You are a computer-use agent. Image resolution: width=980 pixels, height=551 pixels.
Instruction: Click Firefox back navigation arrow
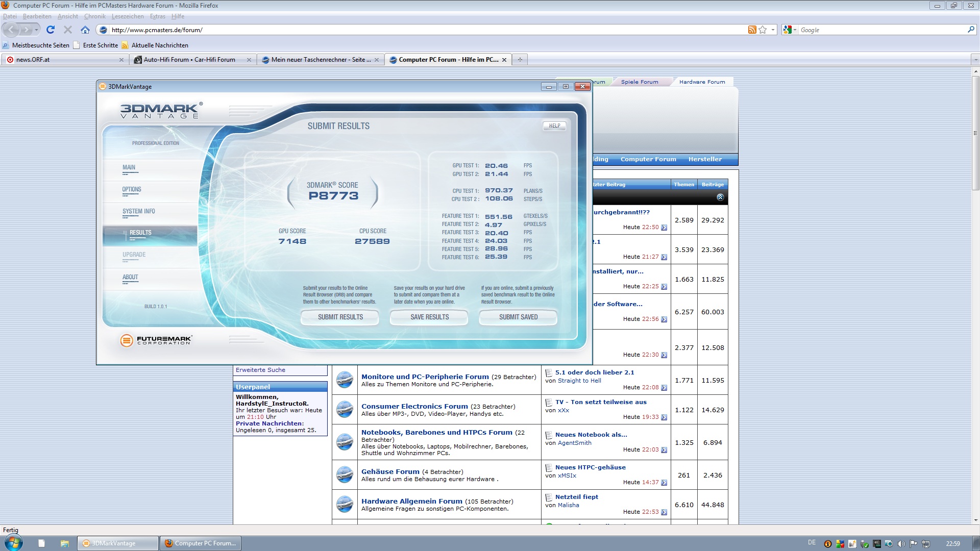(x=11, y=30)
